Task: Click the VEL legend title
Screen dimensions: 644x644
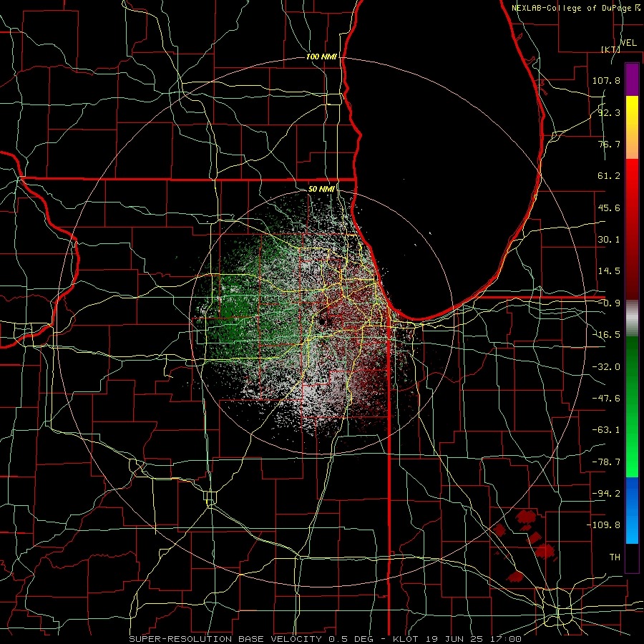Action: pos(628,42)
